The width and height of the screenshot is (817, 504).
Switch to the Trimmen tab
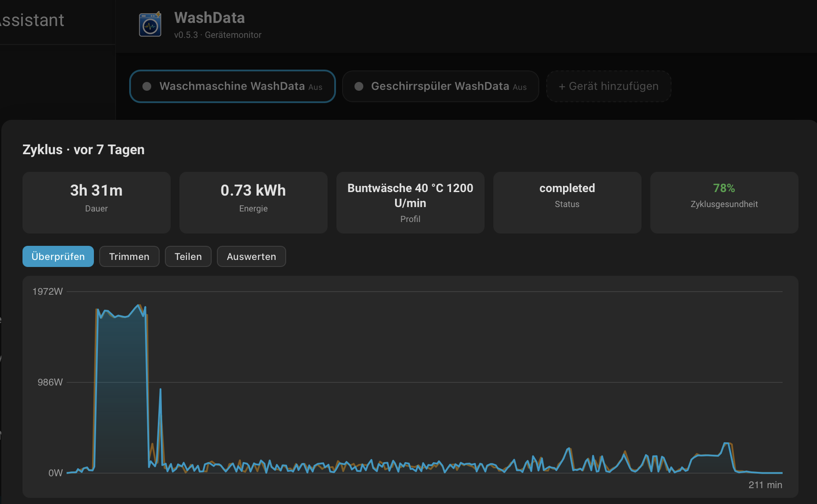(x=129, y=256)
